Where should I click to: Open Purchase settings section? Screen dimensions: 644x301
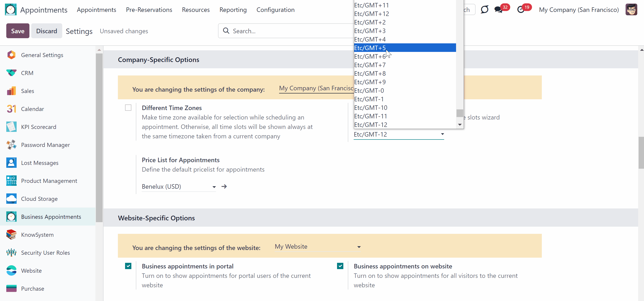click(x=48, y=289)
